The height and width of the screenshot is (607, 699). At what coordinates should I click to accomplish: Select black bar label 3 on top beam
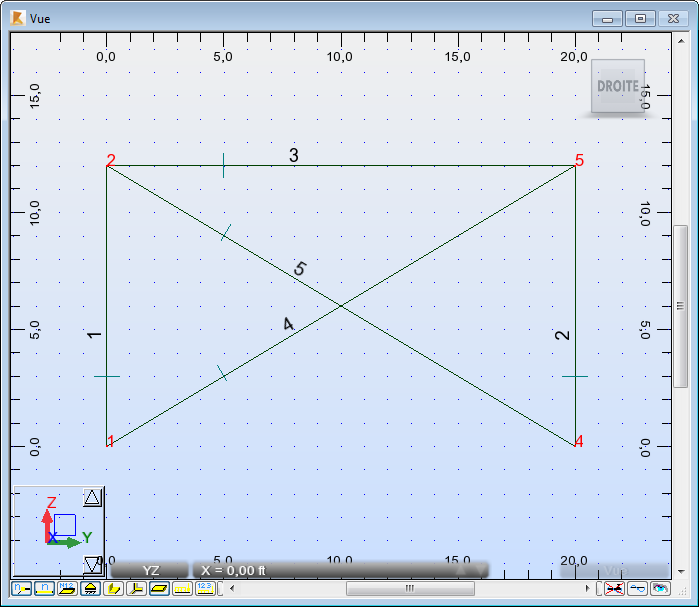tap(293, 155)
